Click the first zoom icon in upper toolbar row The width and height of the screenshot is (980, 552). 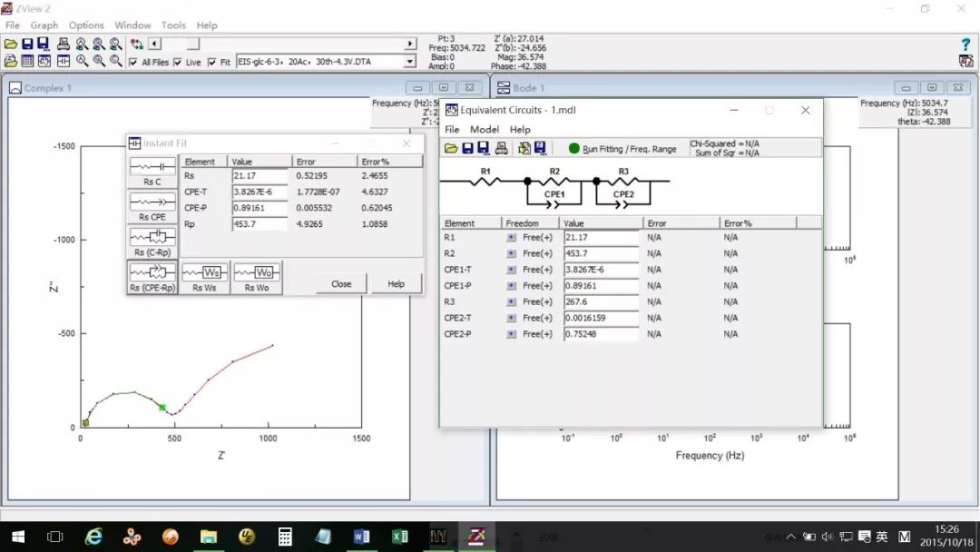tap(82, 44)
